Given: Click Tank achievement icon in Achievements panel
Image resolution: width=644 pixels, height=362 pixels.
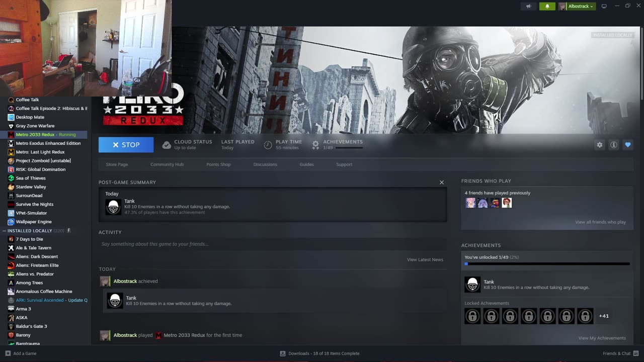Looking at the screenshot, I should 472,285.
